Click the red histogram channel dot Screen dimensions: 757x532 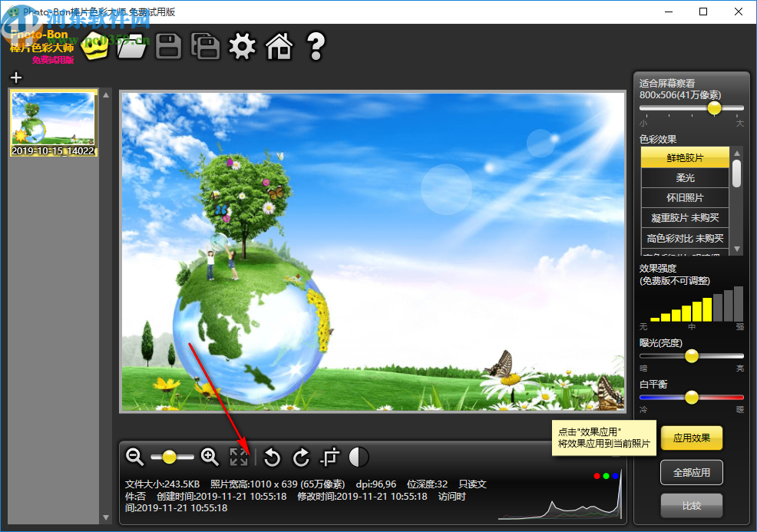tap(597, 476)
